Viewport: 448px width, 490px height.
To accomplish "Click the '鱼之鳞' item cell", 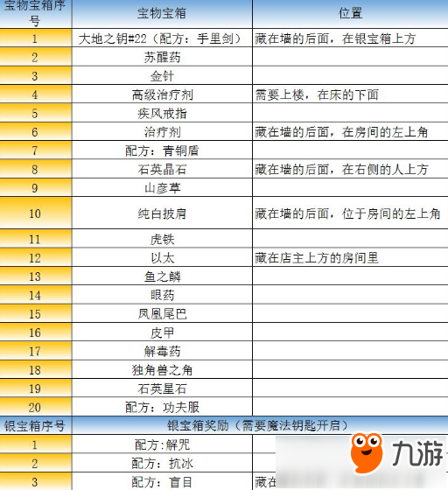I will 162,276.
